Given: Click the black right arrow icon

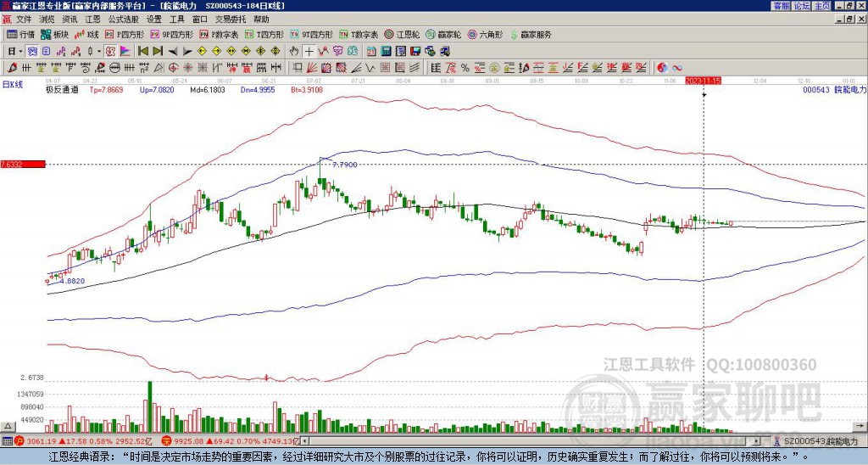Looking at the screenshot, I should click(x=187, y=52).
